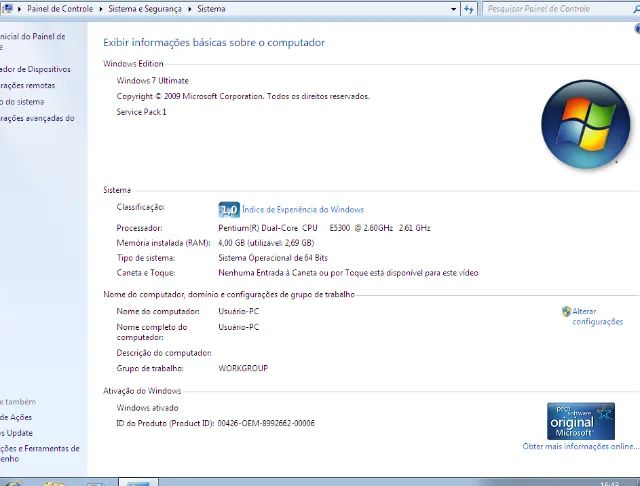The image size is (640, 486).
Task: Click the '4,00 GB (utilizável: 2,69 GB)' memory value
Action: click(x=266, y=243)
